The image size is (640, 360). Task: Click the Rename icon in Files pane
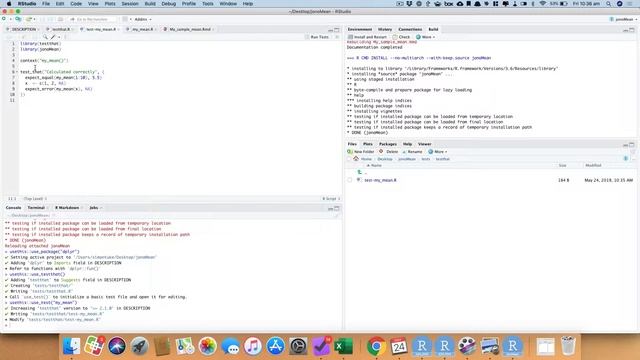404,151
